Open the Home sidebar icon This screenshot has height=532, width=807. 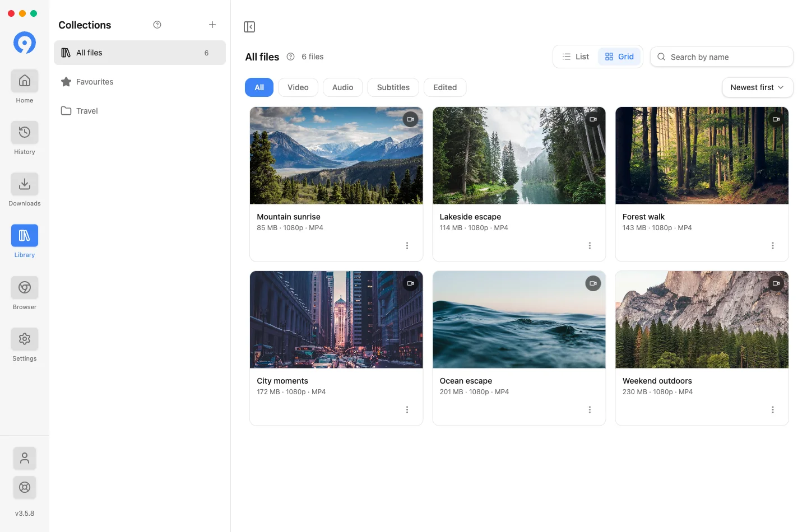point(25,81)
